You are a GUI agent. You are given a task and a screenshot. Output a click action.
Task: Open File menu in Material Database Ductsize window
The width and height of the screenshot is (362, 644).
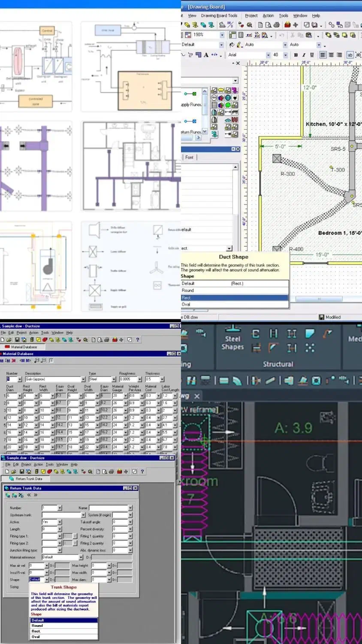[3, 333]
